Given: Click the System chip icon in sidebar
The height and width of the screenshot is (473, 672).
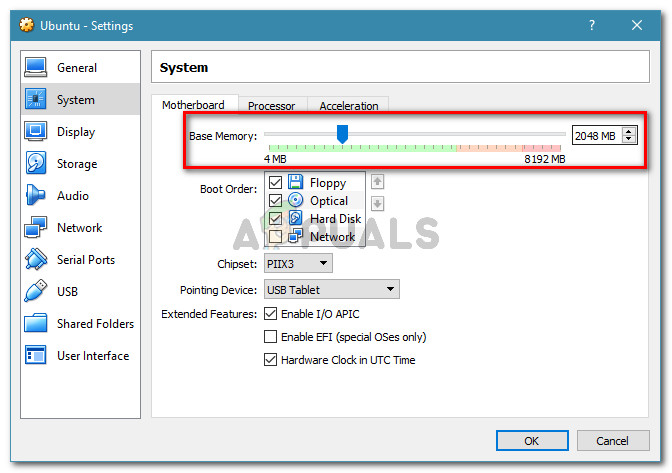Looking at the screenshot, I should tap(36, 99).
